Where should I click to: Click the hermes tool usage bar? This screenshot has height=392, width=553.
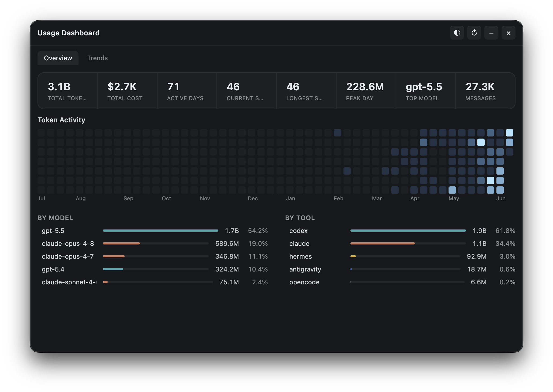tap(405, 256)
